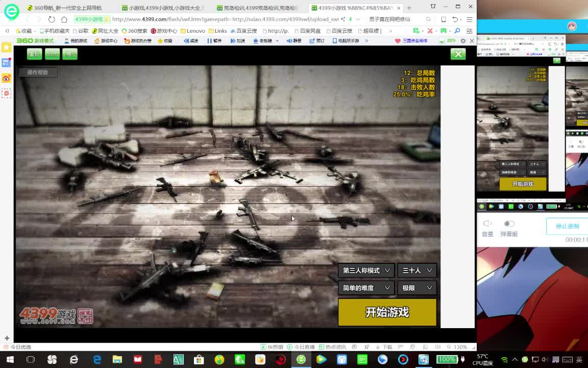Image resolution: width=588 pixels, height=368 pixels.
Task: Click 我的游戏 in game mode toolbar
Action: pos(76,40)
